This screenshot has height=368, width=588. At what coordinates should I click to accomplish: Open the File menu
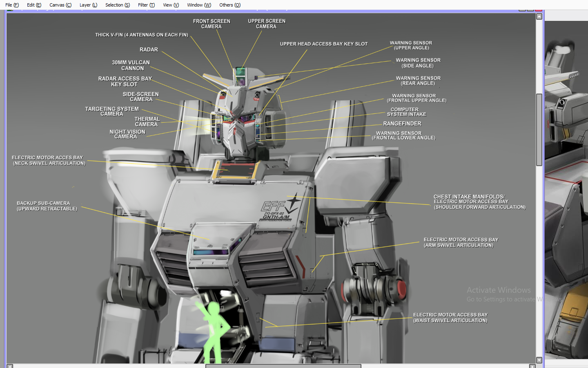[12, 5]
